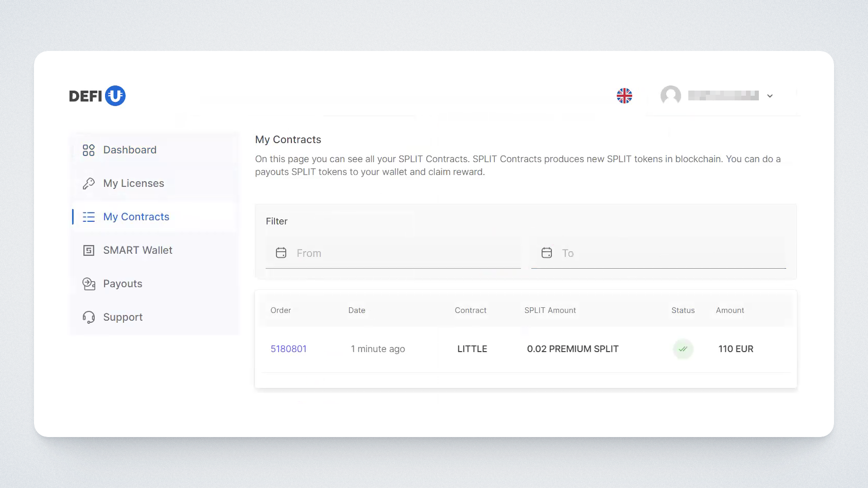Click the Support headset icon
868x488 pixels.
tap(89, 318)
